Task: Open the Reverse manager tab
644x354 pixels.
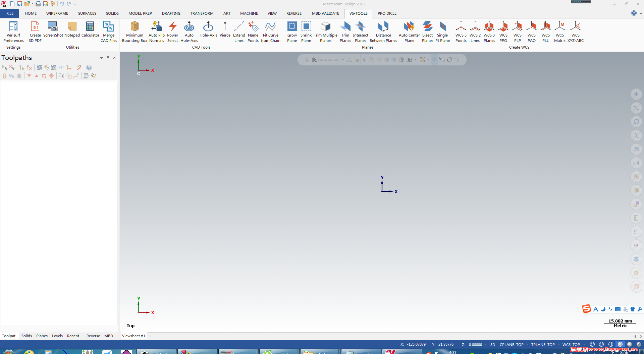Action: tap(93, 336)
